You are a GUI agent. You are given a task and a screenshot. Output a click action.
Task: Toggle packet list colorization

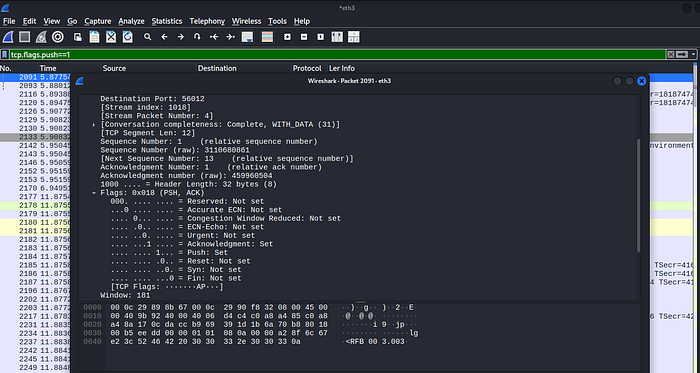tap(267, 37)
